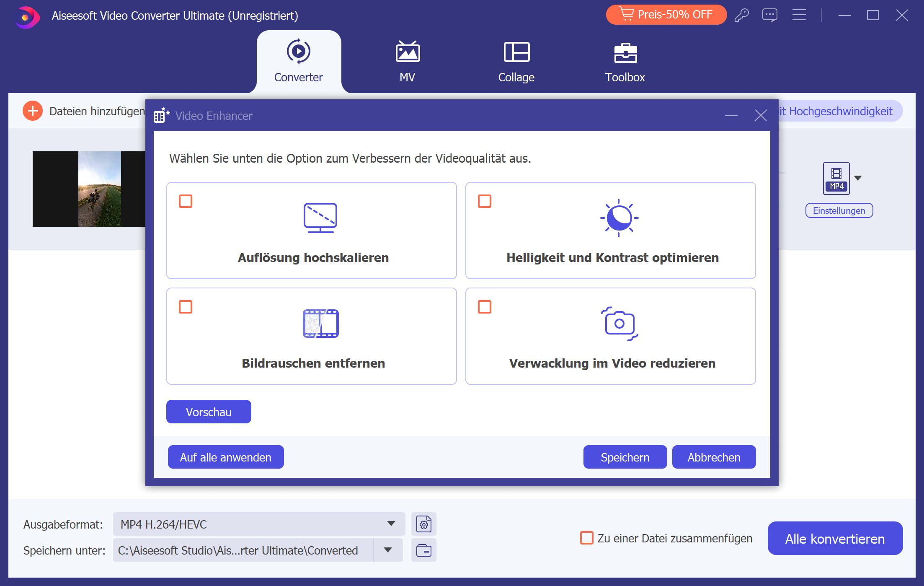
Task: Click Verwacklung im Video reduzieren label
Action: pos(612,363)
